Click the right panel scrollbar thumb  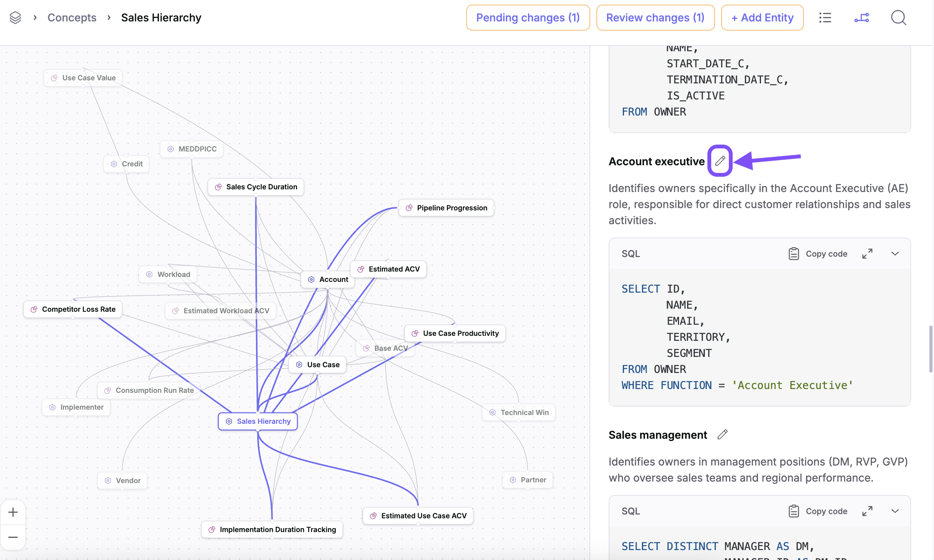pos(930,349)
